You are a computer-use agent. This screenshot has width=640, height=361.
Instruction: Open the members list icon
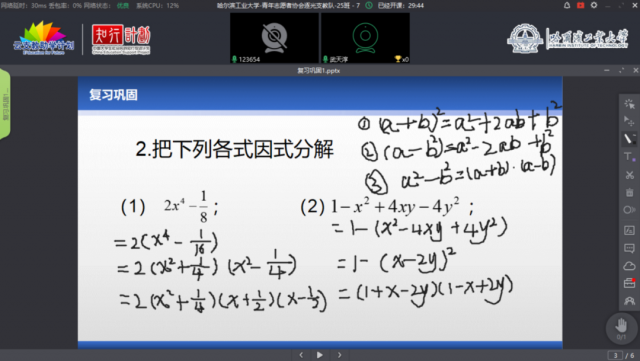pyautogui.click(x=629, y=301)
